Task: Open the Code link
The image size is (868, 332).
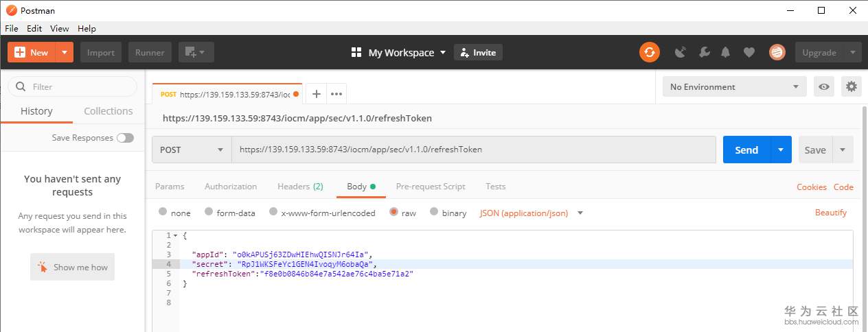Action: (x=843, y=187)
